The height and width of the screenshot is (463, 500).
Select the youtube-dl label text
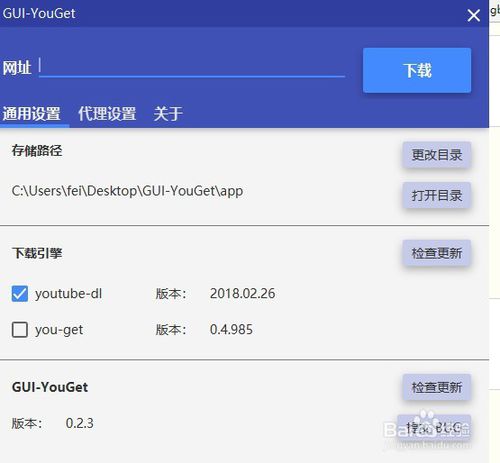pyautogui.click(x=68, y=294)
